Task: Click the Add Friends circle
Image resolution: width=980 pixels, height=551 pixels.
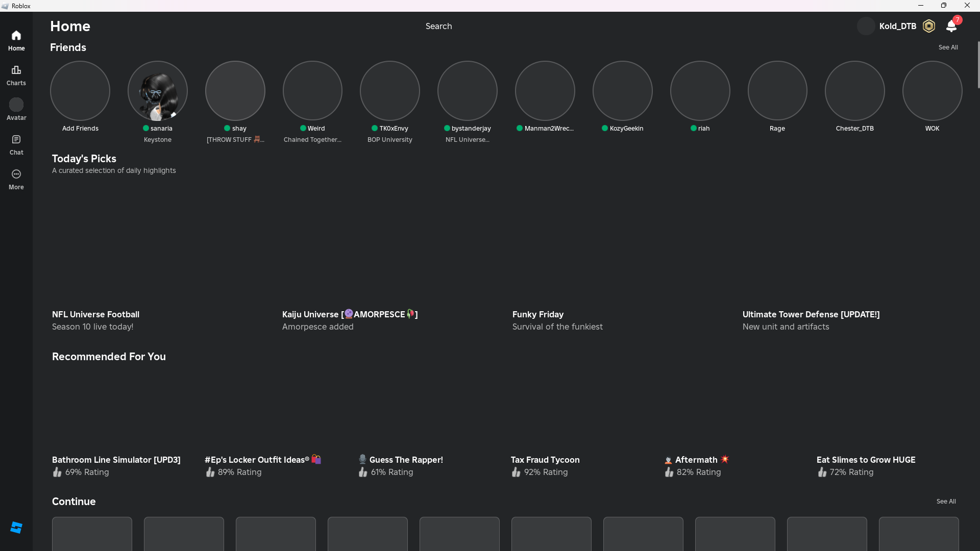Action: pyautogui.click(x=80, y=91)
